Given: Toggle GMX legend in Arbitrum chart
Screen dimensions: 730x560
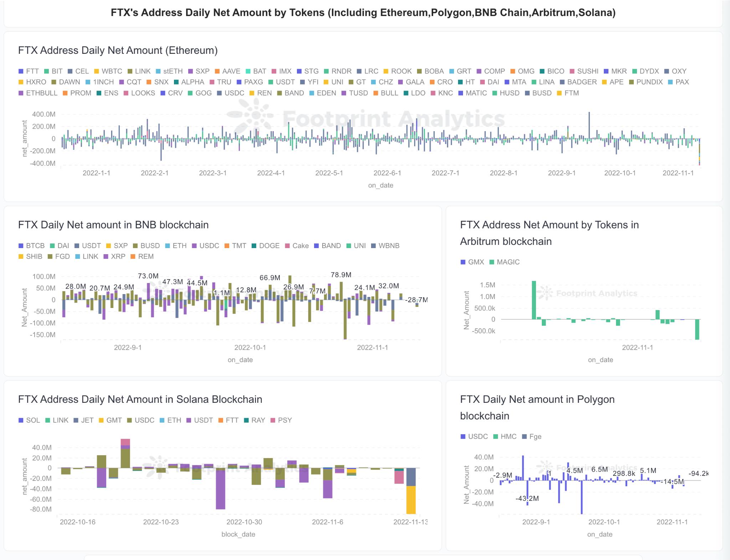Looking at the screenshot, I should (x=472, y=262).
